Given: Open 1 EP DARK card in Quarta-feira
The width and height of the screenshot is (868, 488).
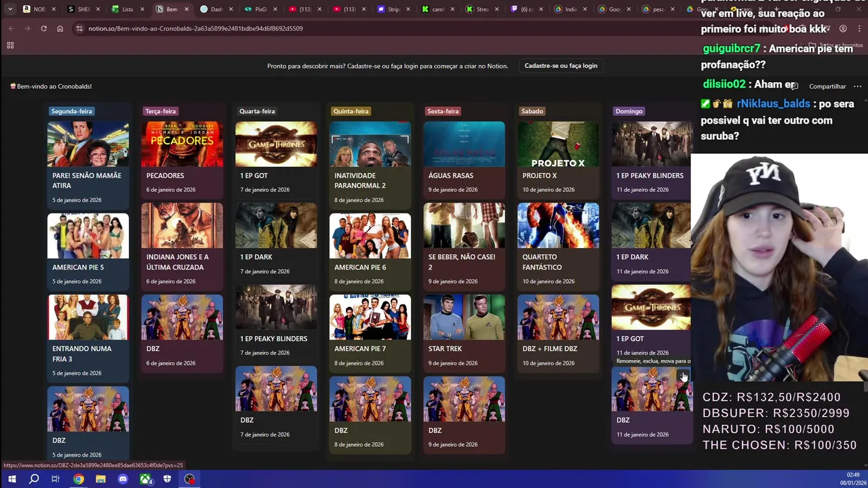Looking at the screenshot, I should tap(275, 241).
